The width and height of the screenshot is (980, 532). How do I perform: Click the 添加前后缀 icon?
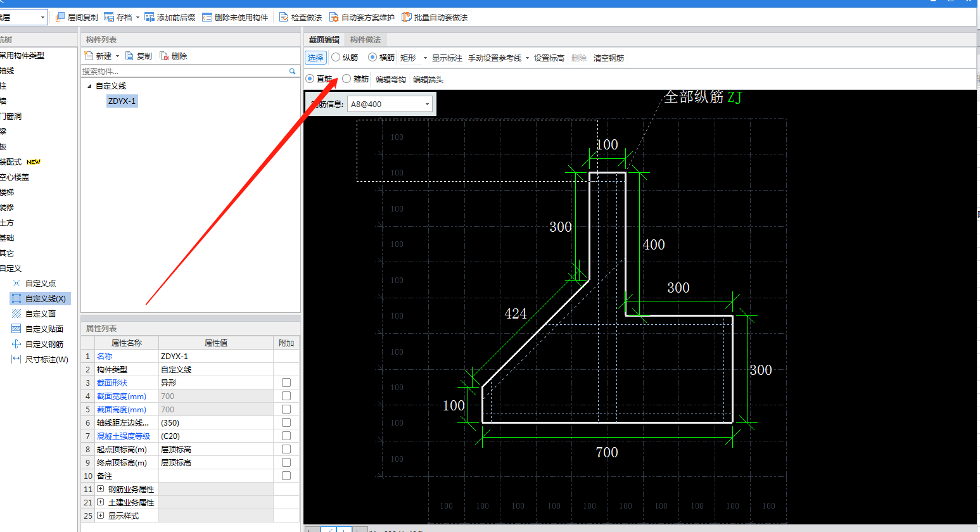pyautogui.click(x=150, y=17)
